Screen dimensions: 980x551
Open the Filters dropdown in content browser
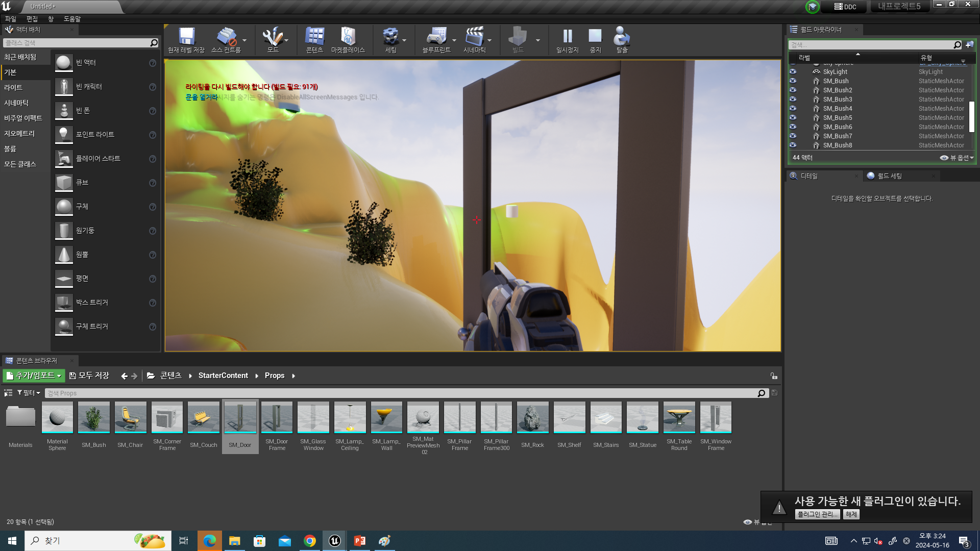29,393
